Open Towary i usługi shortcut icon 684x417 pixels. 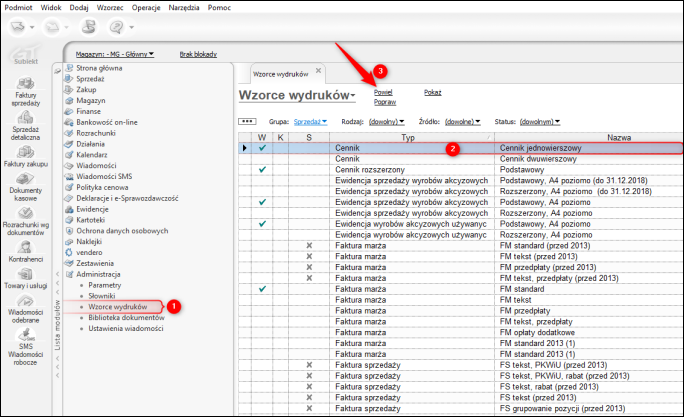click(25, 273)
